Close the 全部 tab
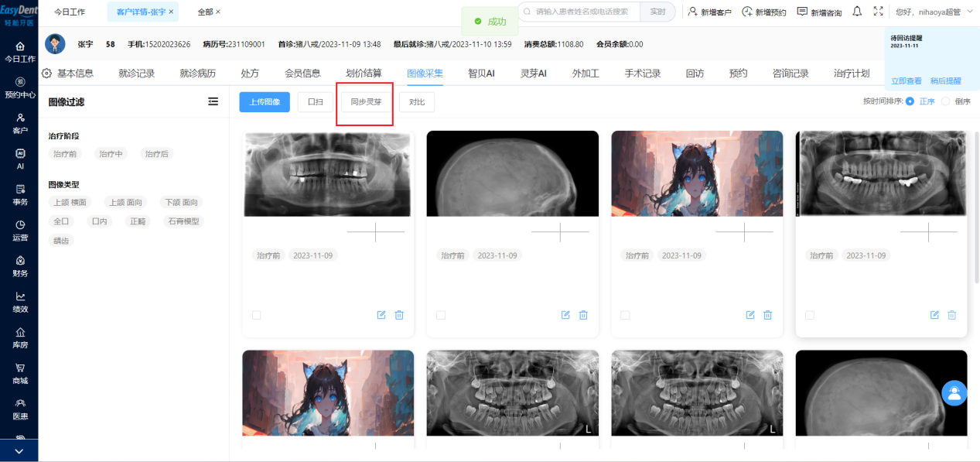This screenshot has height=462, width=980. point(218,12)
